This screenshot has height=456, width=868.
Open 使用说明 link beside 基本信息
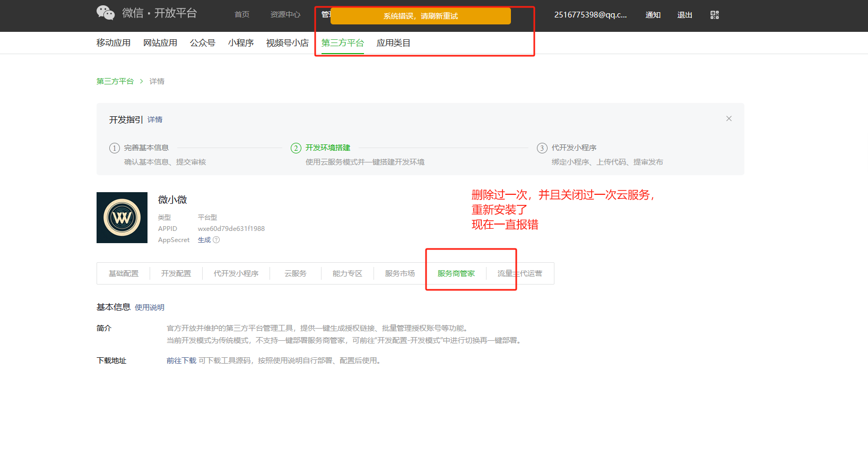[150, 307]
